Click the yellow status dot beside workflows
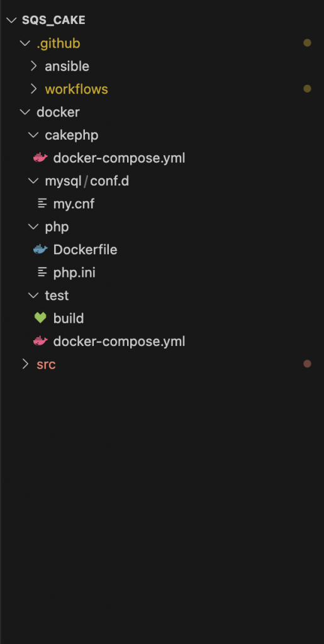 (x=307, y=88)
